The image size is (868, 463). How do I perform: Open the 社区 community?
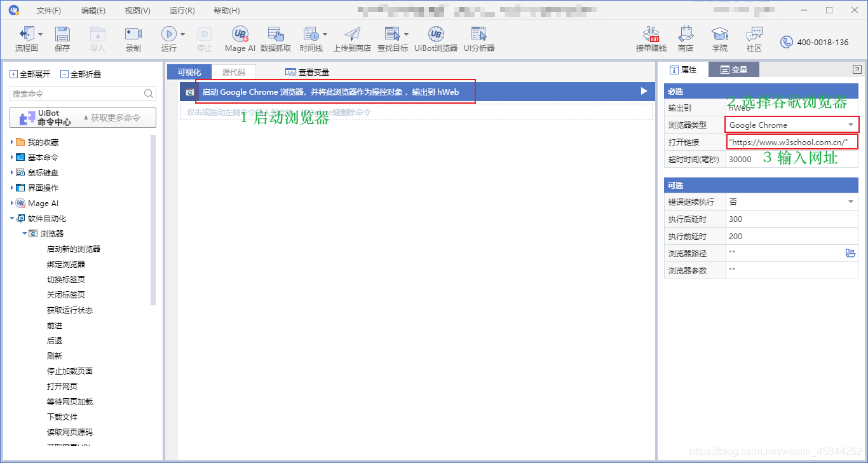[x=754, y=39]
